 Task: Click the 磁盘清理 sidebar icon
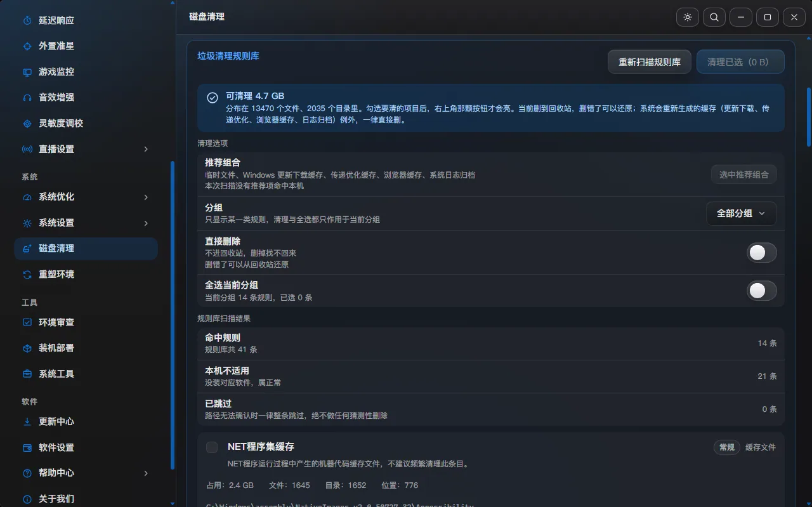[x=27, y=249]
